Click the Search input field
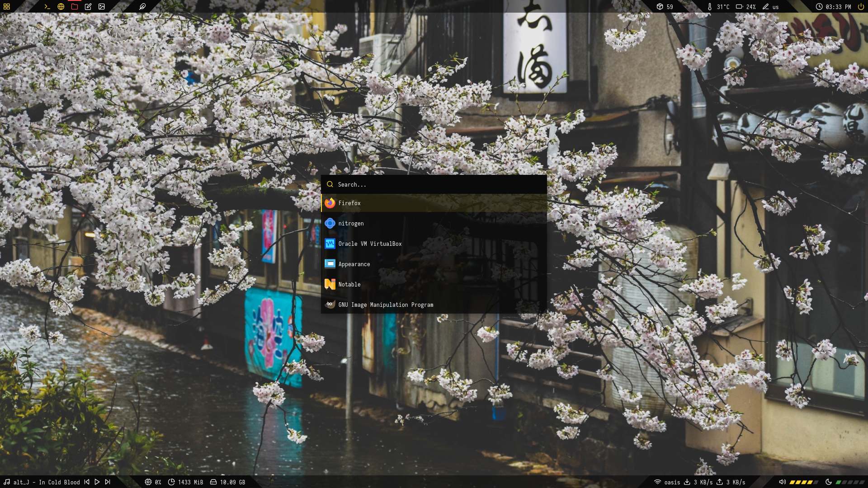Image resolution: width=868 pixels, height=488 pixels. click(434, 184)
